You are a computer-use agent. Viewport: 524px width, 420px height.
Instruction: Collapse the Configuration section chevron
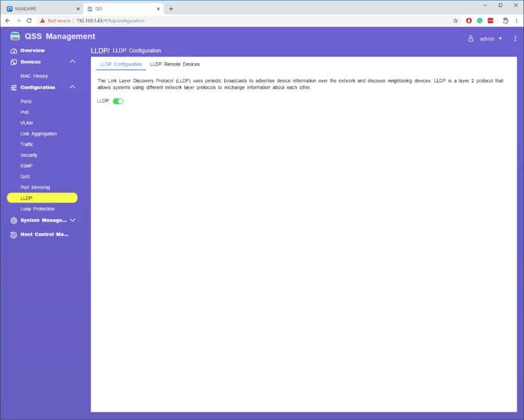pos(72,87)
